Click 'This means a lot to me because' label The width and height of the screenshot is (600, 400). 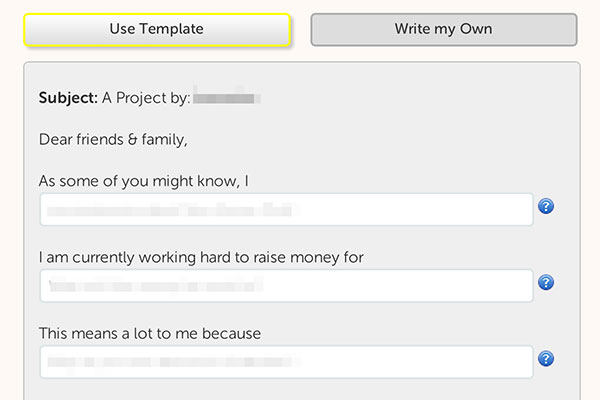point(150,333)
